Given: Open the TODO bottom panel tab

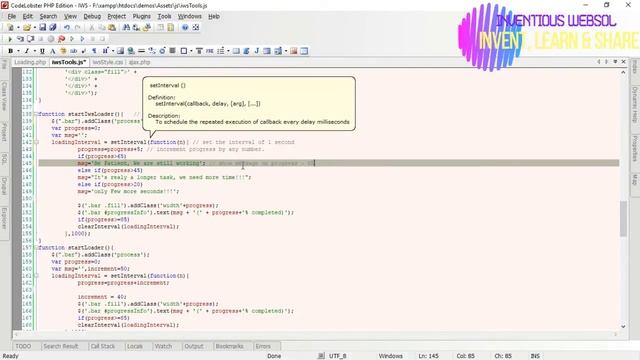Looking at the screenshot, I should [x=23, y=346].
